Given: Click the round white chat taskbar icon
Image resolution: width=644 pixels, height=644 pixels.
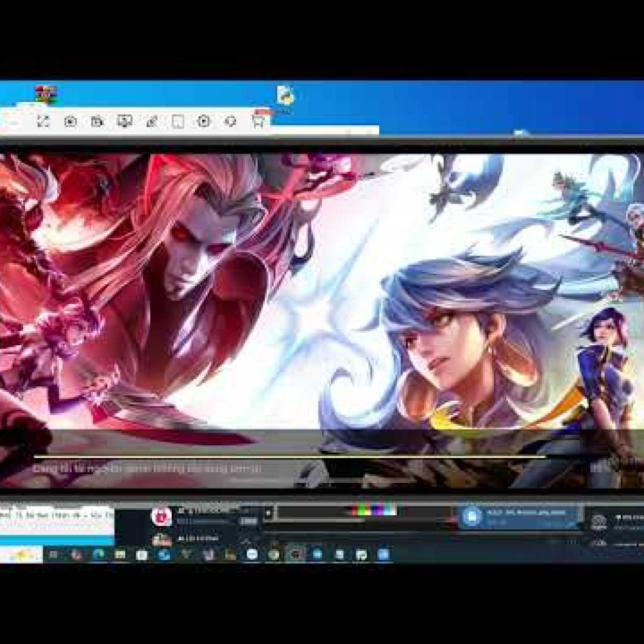Looking at the screenshot, I should (252, 554).
